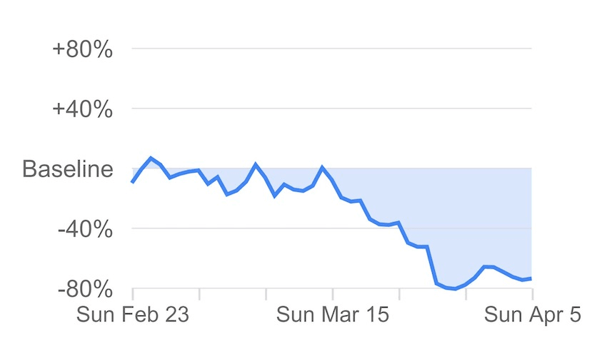This screenshot has height=364, width=607.
Task: Click the blue line's final data point
Action: (532, 278)
